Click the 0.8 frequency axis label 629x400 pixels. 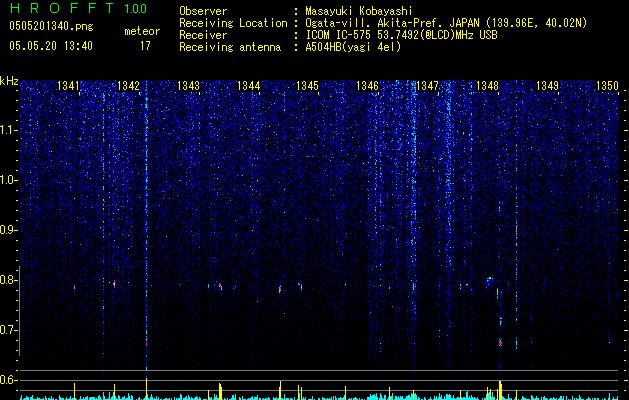(x=8, y=280)
